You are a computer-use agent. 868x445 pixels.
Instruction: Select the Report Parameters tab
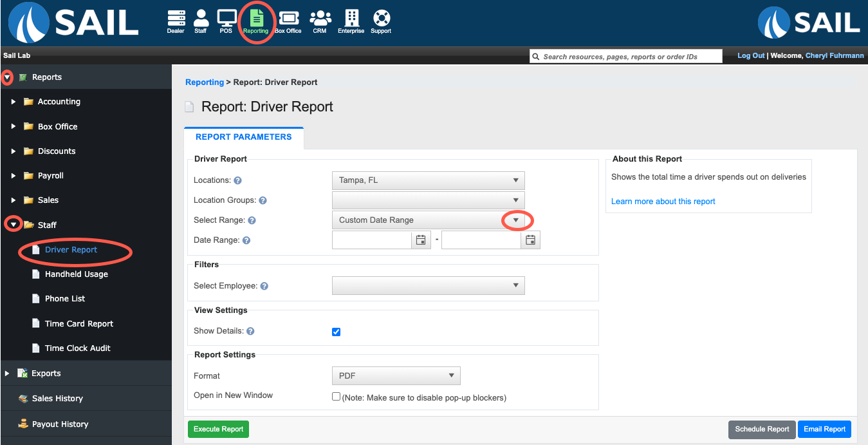point(244,137)
